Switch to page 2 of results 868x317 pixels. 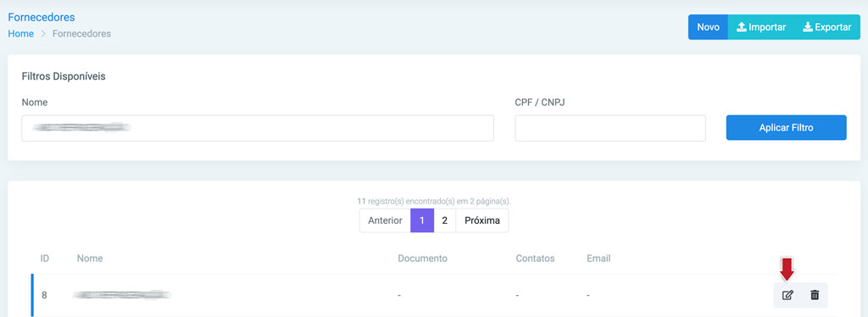click(x=444, y=220)
